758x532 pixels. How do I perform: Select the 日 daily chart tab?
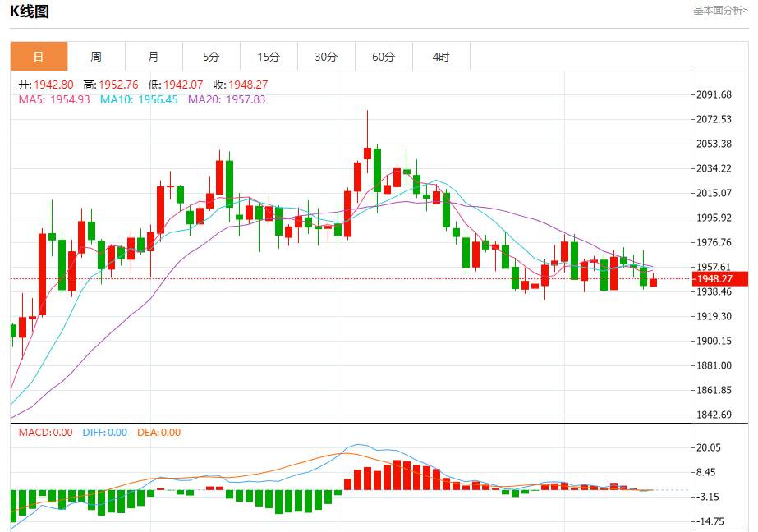pos(39,57)
